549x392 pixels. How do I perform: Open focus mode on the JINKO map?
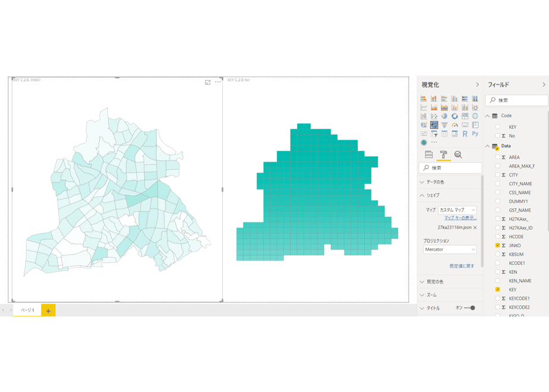(x=207, y=82)
